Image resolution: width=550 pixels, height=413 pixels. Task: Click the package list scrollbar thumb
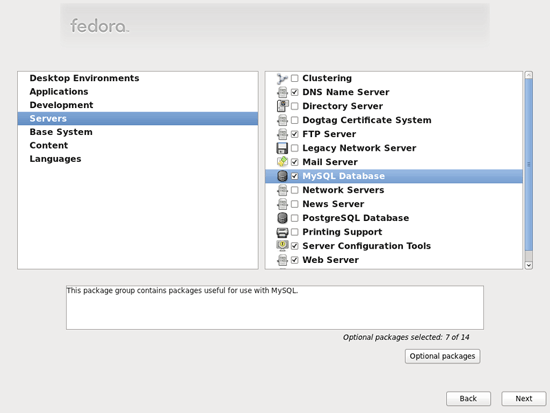tap(529, 165)
